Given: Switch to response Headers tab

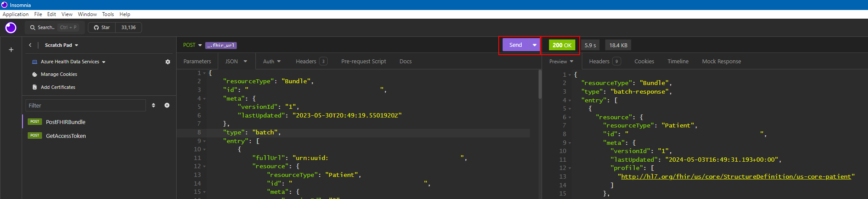Looking at the screenshot, I should tap(605, 61).
